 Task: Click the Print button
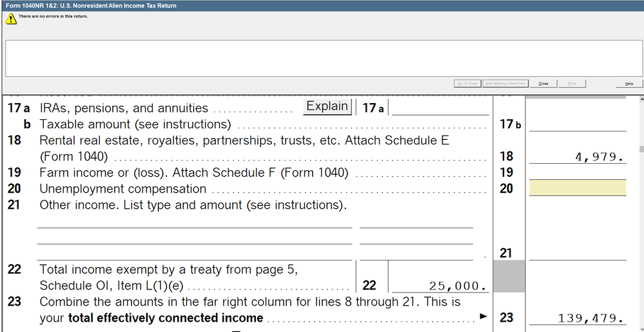(572, 83)
